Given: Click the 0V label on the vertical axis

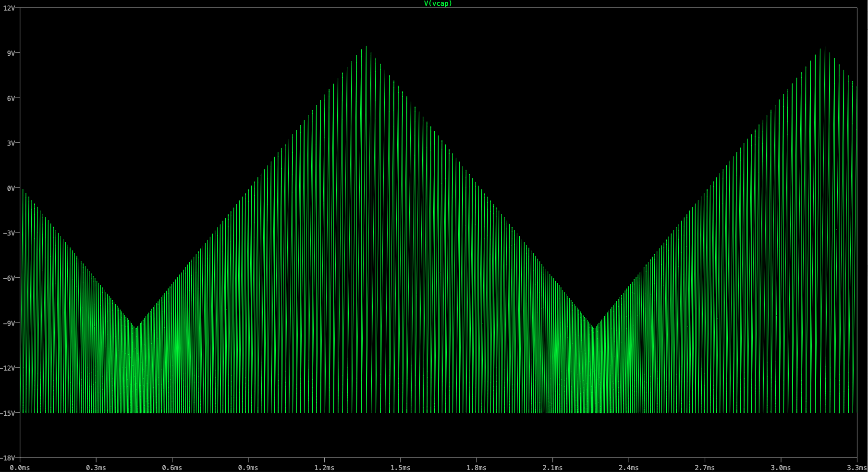Looking at the screenshot, I should click(11, 188).
